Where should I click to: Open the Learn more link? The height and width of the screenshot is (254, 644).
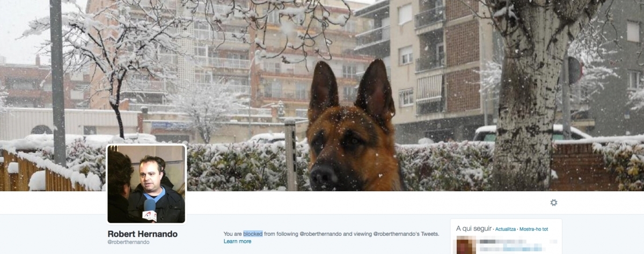tap(237, 242)
